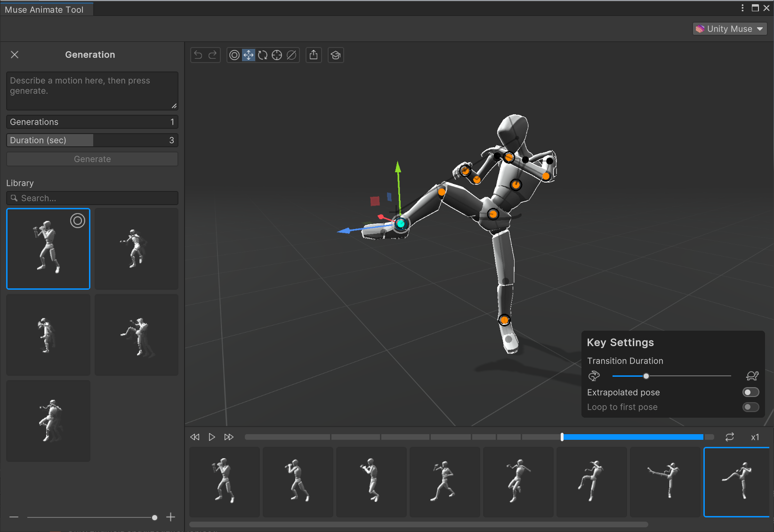Adjust the Transition Duration slider handle
Screen dimensions: 774x532
click(x=646, y=376)
